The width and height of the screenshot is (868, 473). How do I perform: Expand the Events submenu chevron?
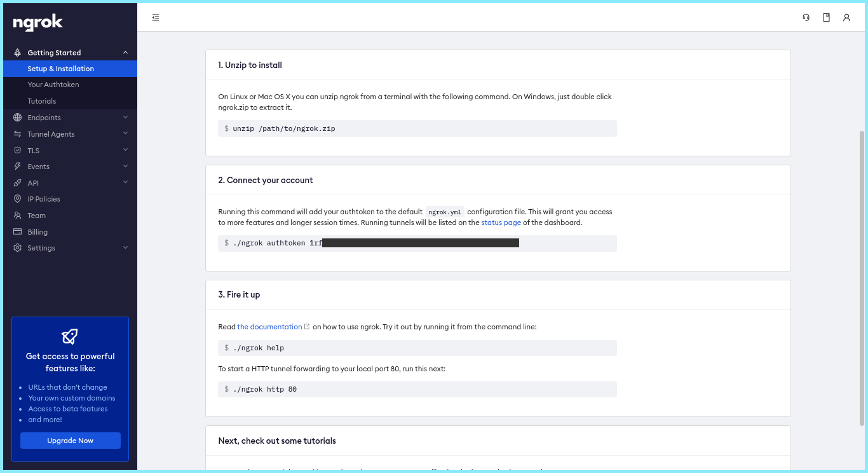point(125,167)
